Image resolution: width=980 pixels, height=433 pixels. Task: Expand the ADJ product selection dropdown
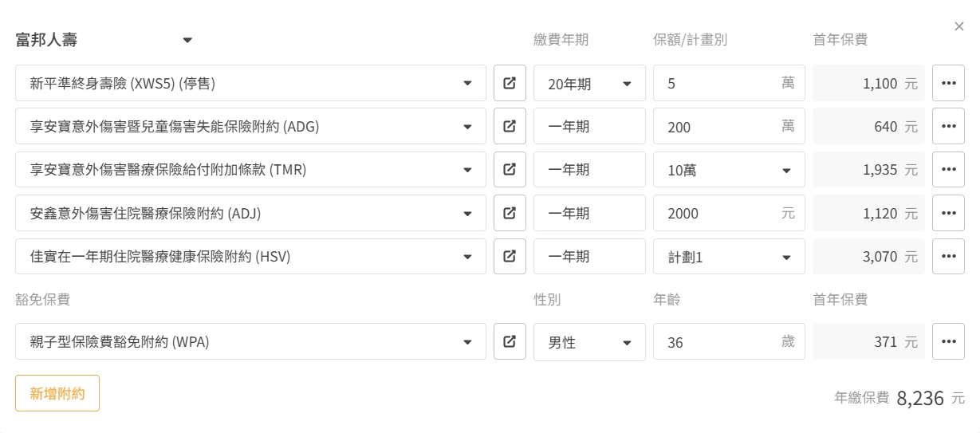point(466,213)
